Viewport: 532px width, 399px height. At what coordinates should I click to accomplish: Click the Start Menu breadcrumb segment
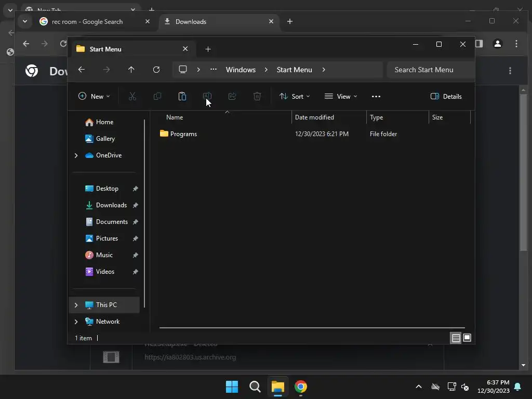pyautogui.click(x=294, y=70)
